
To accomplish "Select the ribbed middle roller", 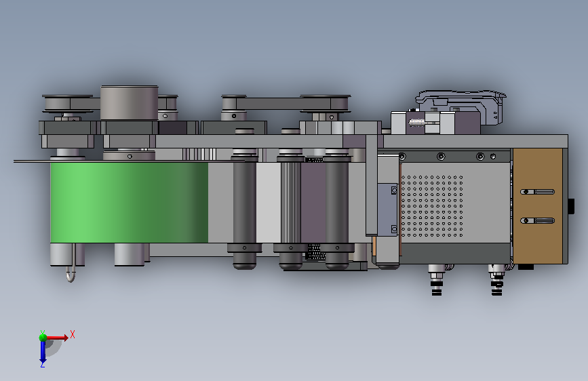I will pyautogui.click(x=291, y=203).
